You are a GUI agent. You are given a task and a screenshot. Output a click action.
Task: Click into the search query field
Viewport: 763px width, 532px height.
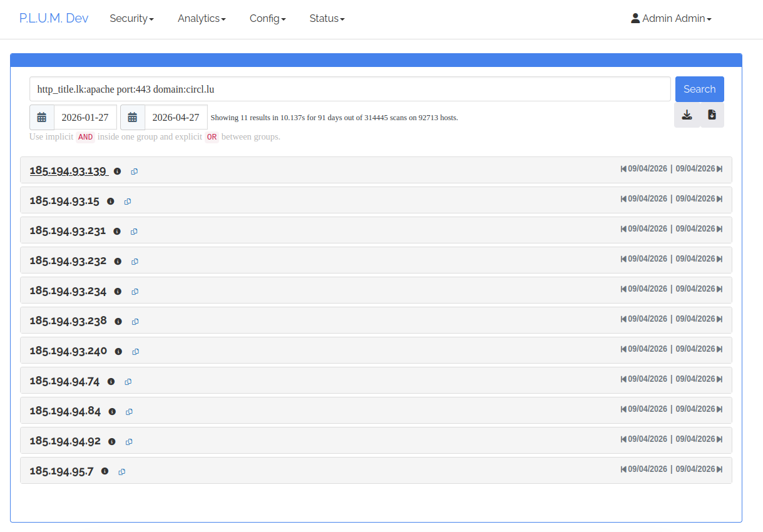350,90
